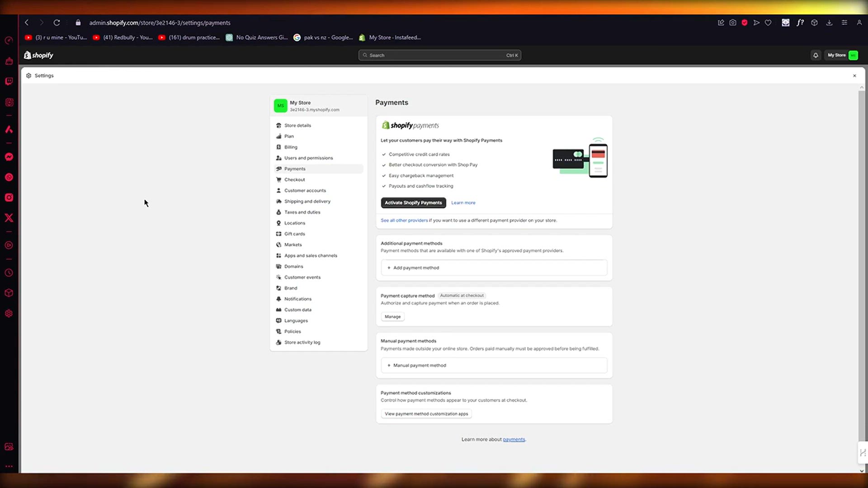Viewport: 868px width, 488px height.
Task: Click Manual payment method button
Action: [x=494, y=366]
